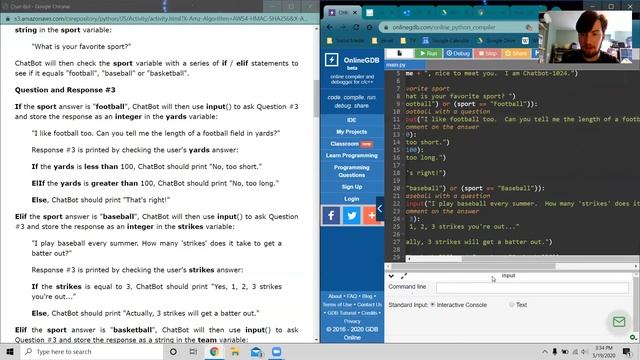Click the left document vertical scrollbar thumb
The image size is (640, 360).
(316, 98)
